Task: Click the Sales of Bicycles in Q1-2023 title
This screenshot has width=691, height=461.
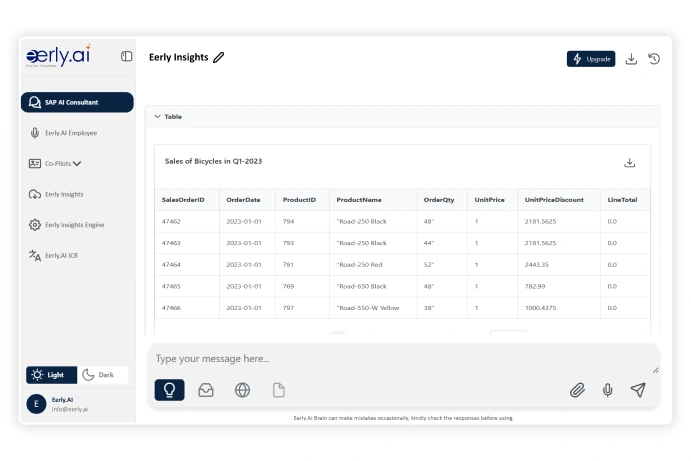Action: pyautogui.click(x=213, y=161)
